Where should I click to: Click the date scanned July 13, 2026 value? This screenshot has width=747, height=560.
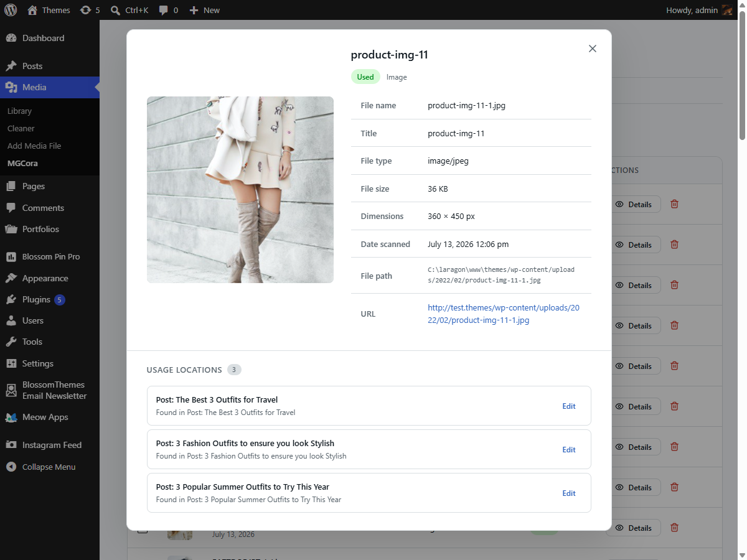tap(468, 244)
